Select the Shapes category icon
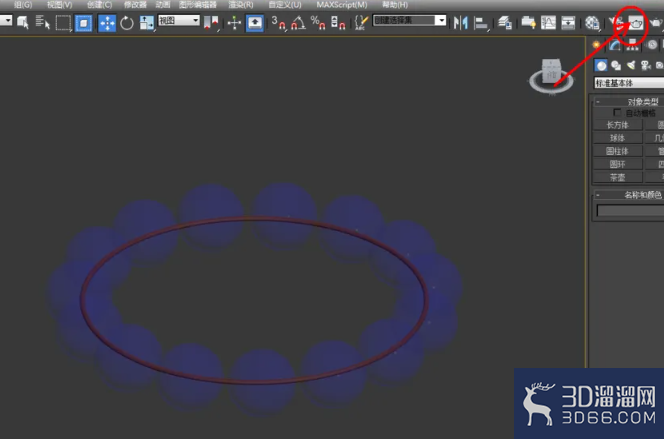Viewport: 664px width, 439px height. [x=616, y=65]
